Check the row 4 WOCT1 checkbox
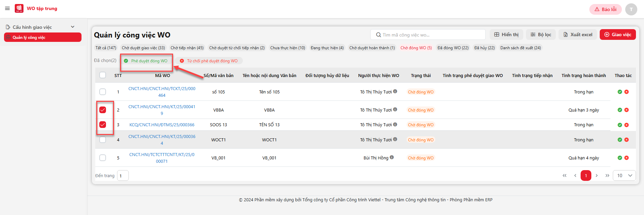This screenshot has height=215, width=644. 103,140
